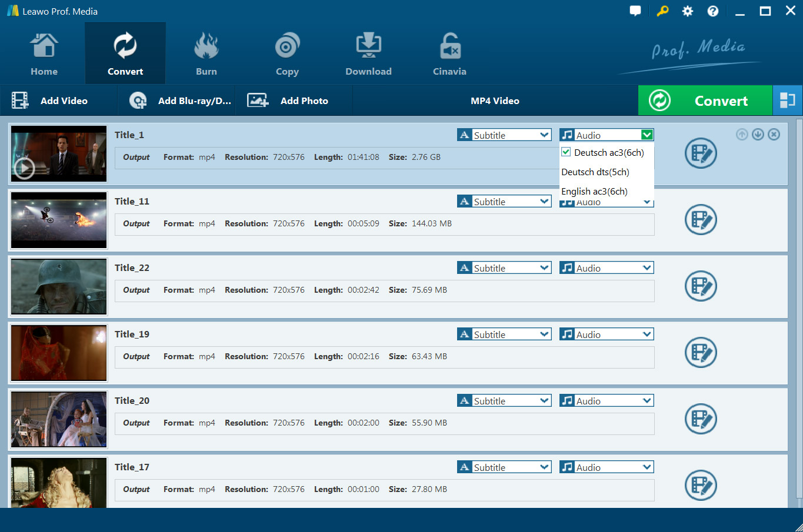Click the help question mark icon
Image resolution: width=803 pixels, height=532 pixels.
click(x=713, y=11)
